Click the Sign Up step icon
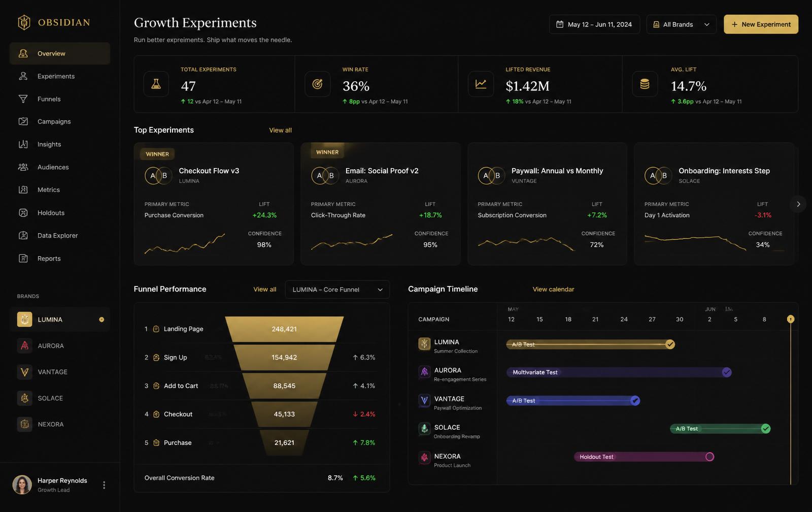The width and height of the screenshot is (812, 512). click(x=156, y=358)
